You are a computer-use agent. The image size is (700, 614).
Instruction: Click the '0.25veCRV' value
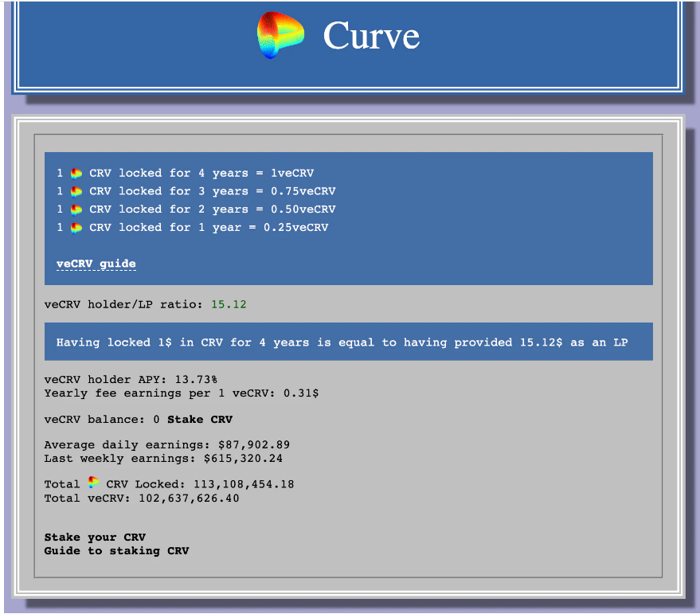[296, 227]
